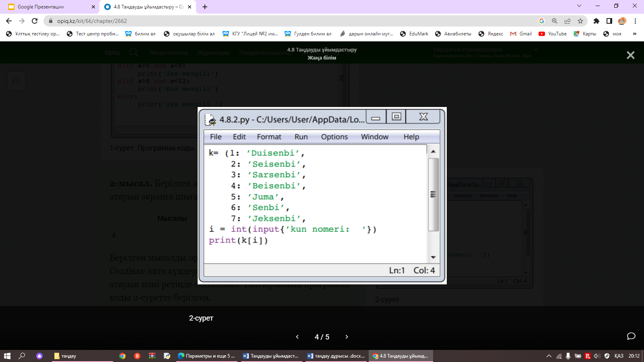The height and width of the screenshot is (362, 644).
Task: Open the YouTube bookmark
Action: (x=553, y=34)
